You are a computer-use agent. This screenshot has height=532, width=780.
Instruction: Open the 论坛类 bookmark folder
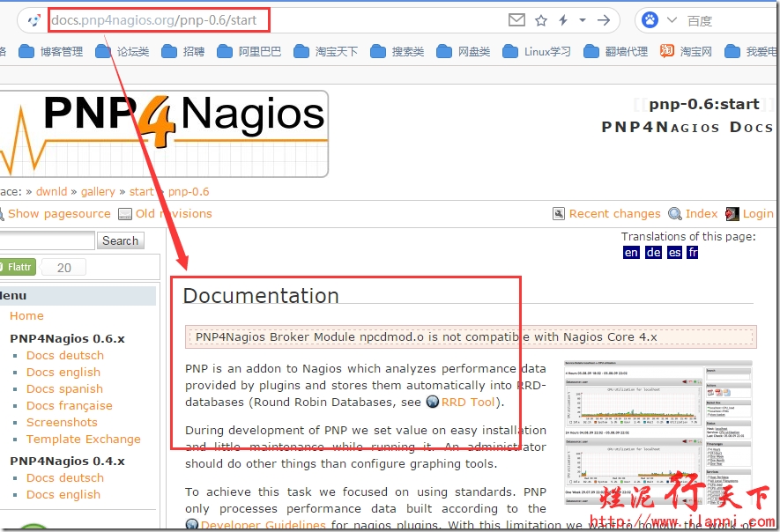point(123,51)
